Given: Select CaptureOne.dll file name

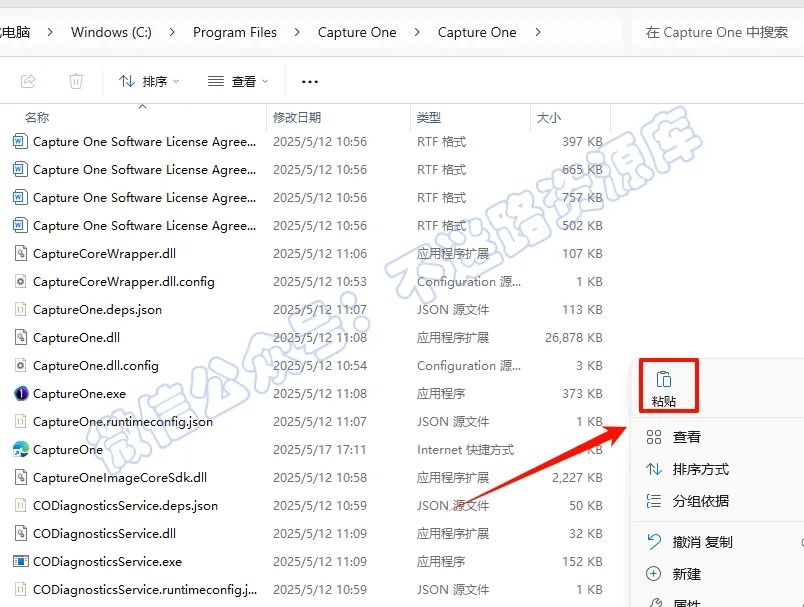Looking at the screenshot, I should 76,337.
